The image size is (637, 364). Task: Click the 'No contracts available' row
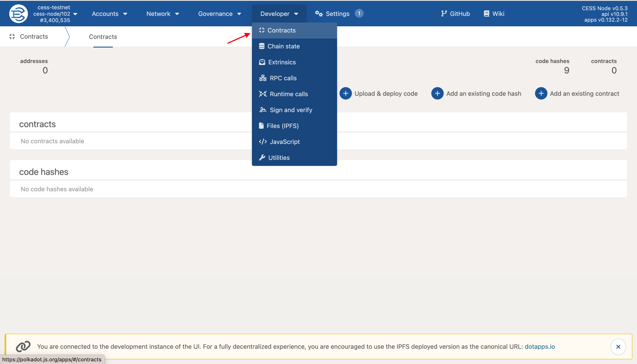coord(318,141)
